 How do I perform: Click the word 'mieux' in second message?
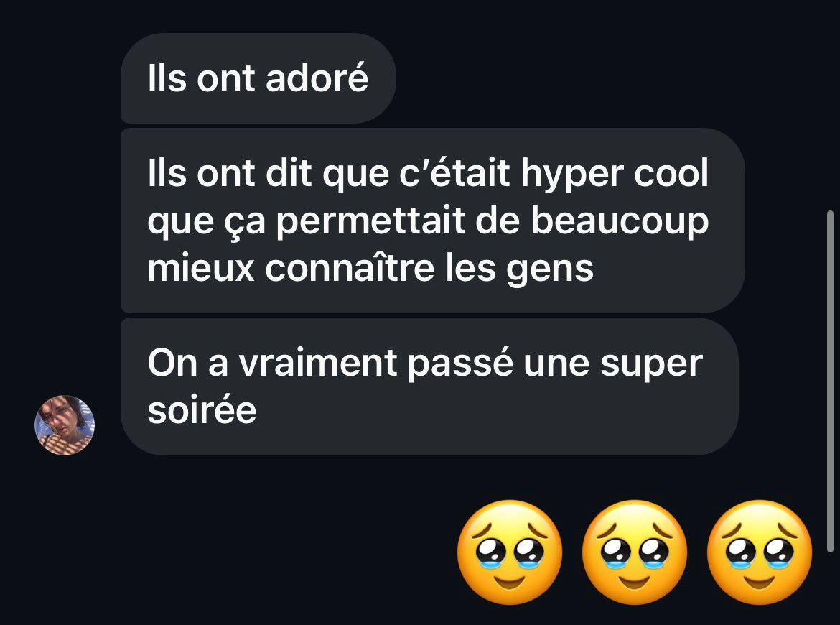(201, 267)
